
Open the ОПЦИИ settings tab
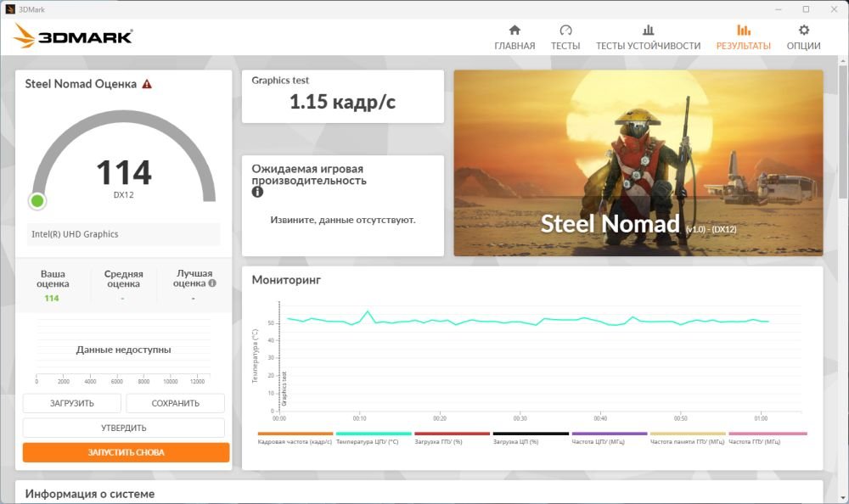[x=803, y=37]
